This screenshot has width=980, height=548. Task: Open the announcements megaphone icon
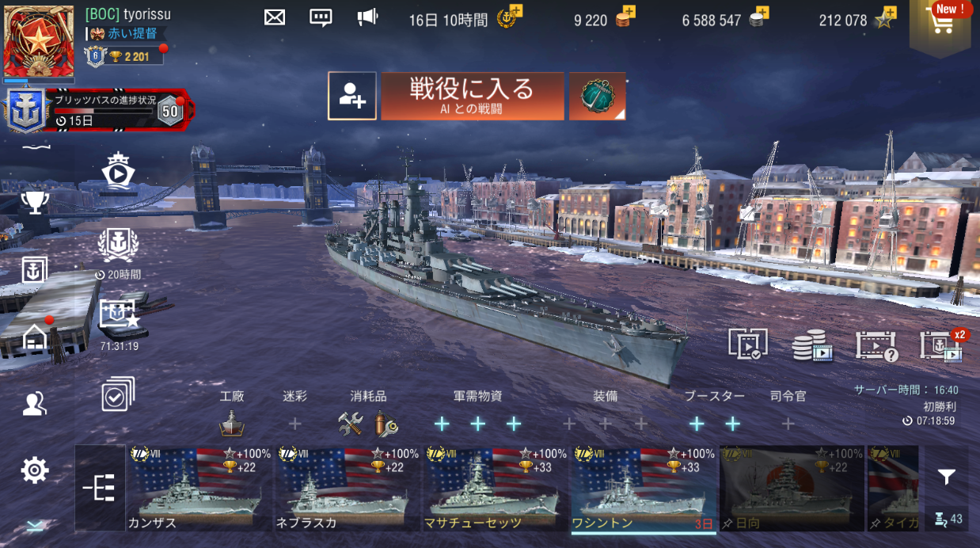(x=367, y=17)
